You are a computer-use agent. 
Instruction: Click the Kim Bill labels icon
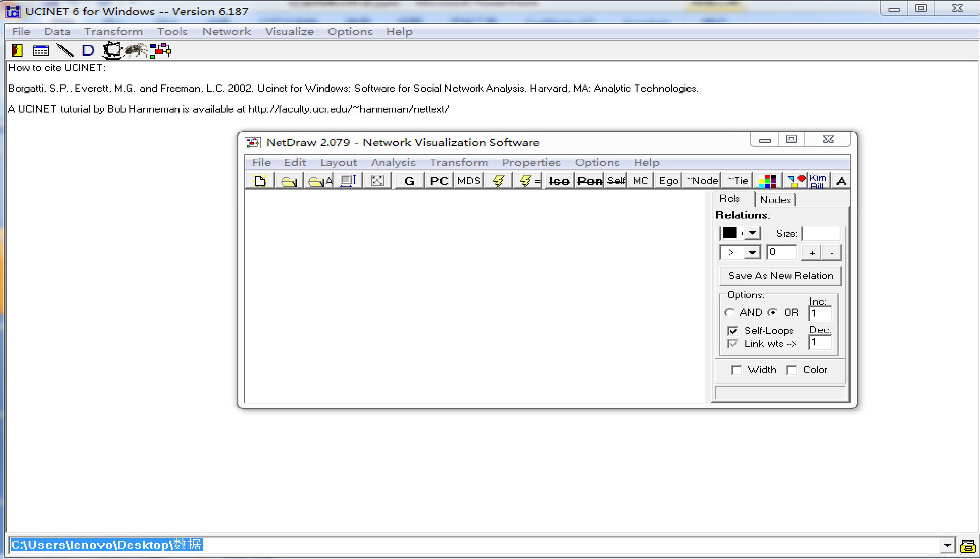[817, 181]
